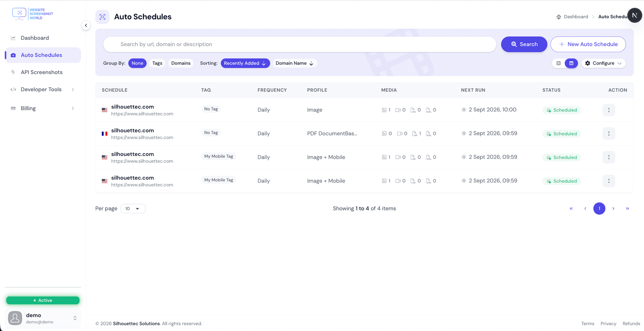Click the Dashboard breadcrumb link
Screen dimensions: 644x331
coord(576,17)
